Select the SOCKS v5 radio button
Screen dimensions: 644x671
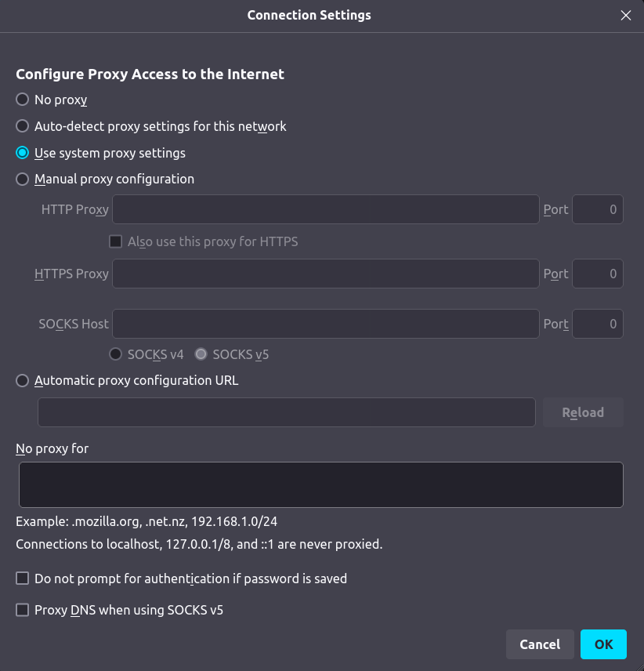[201, 354]
